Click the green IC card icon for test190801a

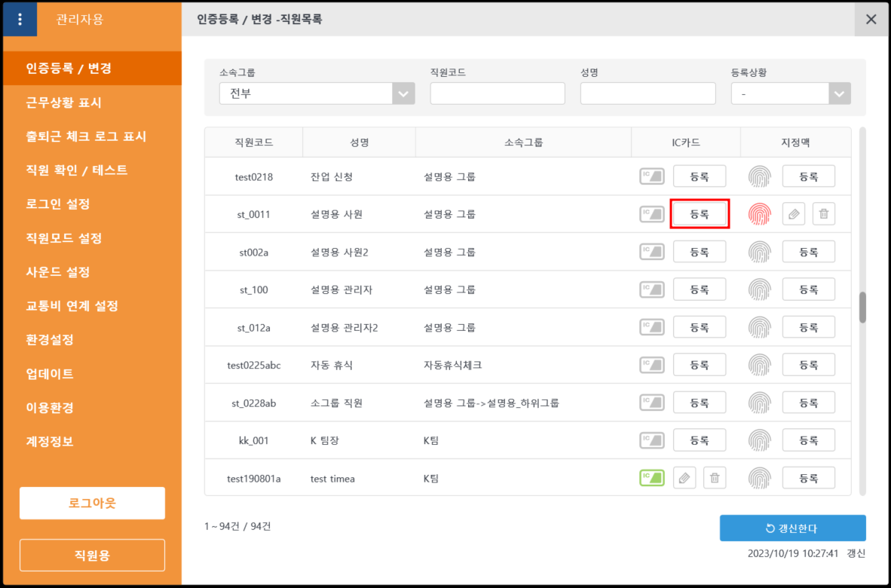coord(652,478)
